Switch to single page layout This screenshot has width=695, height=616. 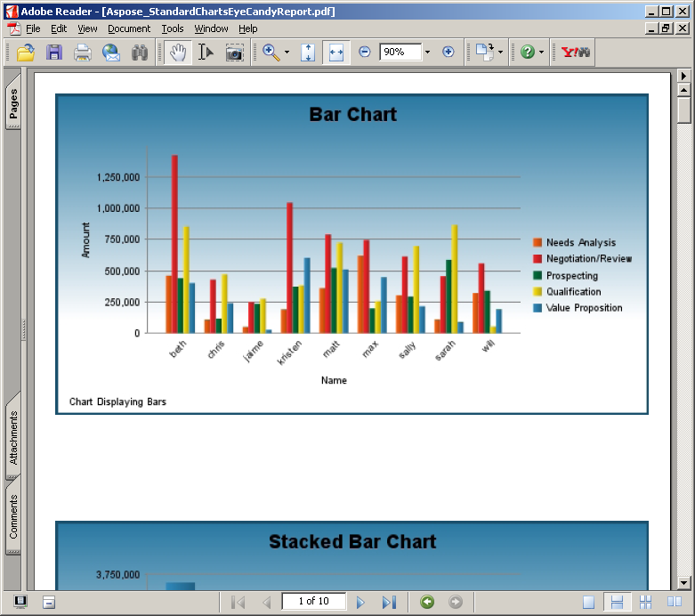[x=589, y=602]
